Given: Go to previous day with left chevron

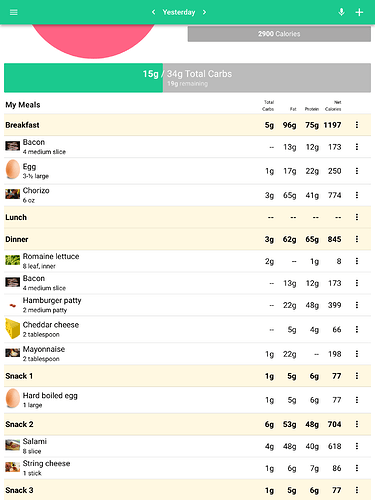Looking at the screenshot, I should [153, 12].
